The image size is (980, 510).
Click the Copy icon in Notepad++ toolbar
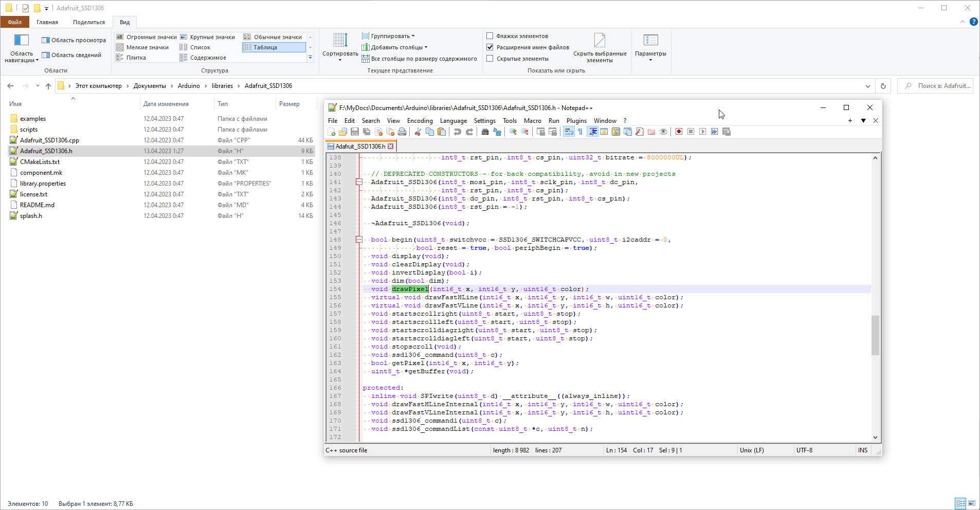click(430, 132)
